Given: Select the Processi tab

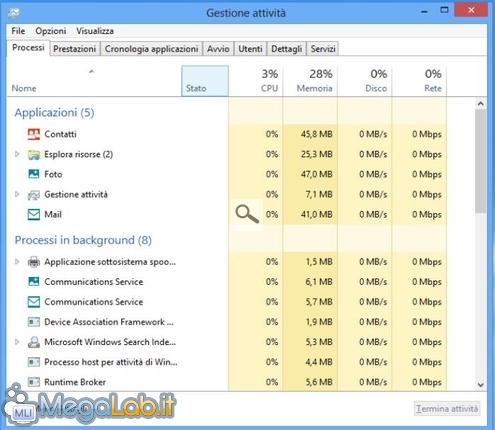Looking at the screenshot, I should point(28,48).
